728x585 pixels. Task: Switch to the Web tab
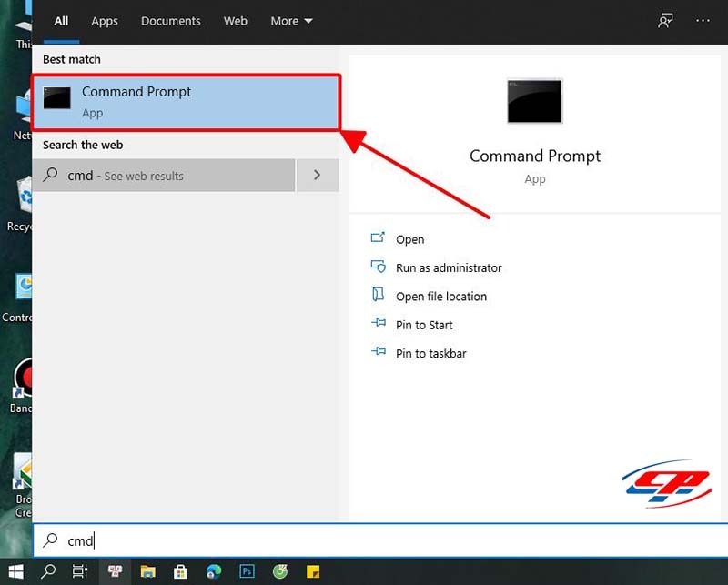[236, 21]
